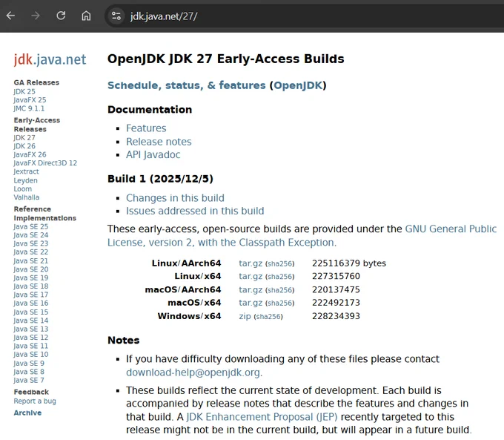Click the 228234393 Windows file size

point(336,316)
